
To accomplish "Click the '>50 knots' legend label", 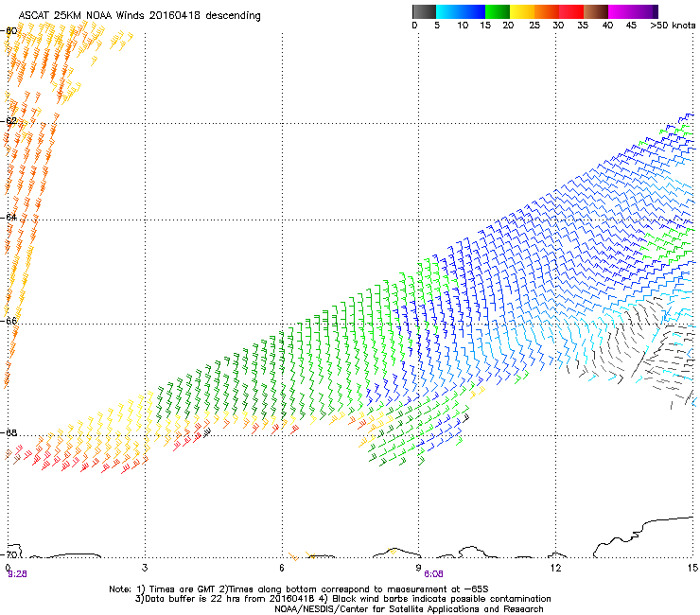I will point(673,26).
